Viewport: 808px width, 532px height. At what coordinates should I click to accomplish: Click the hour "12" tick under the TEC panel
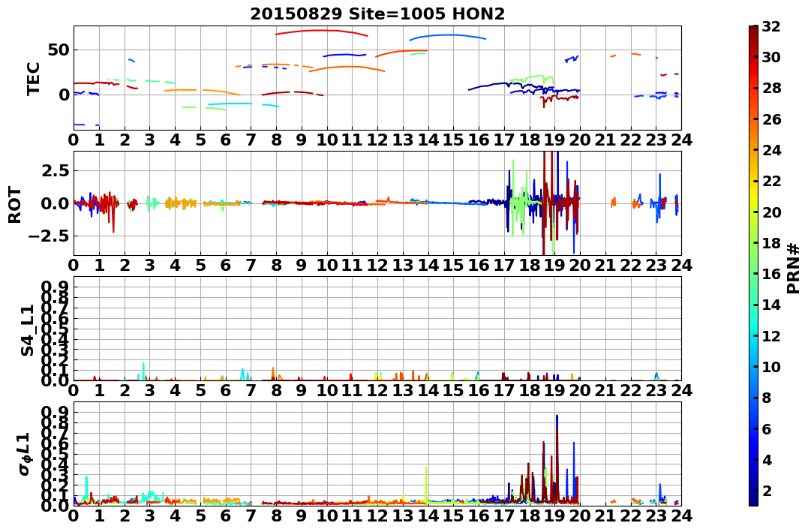[x=377, y=140]
